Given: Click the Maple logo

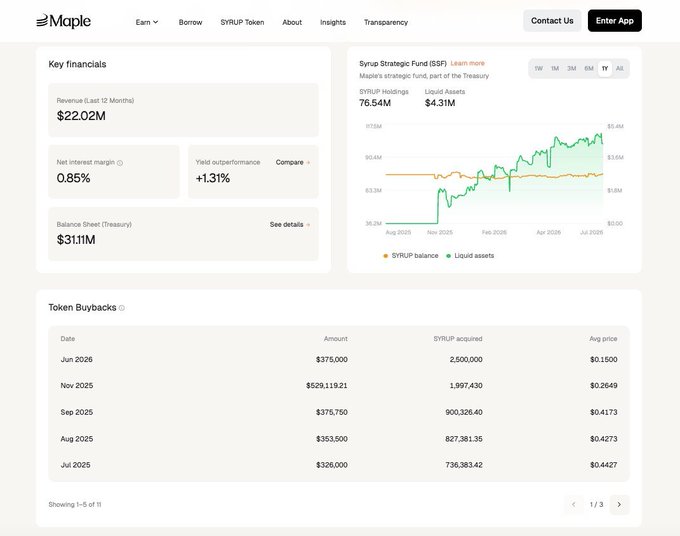Looking at the screenshot, I should coord(63,21).
